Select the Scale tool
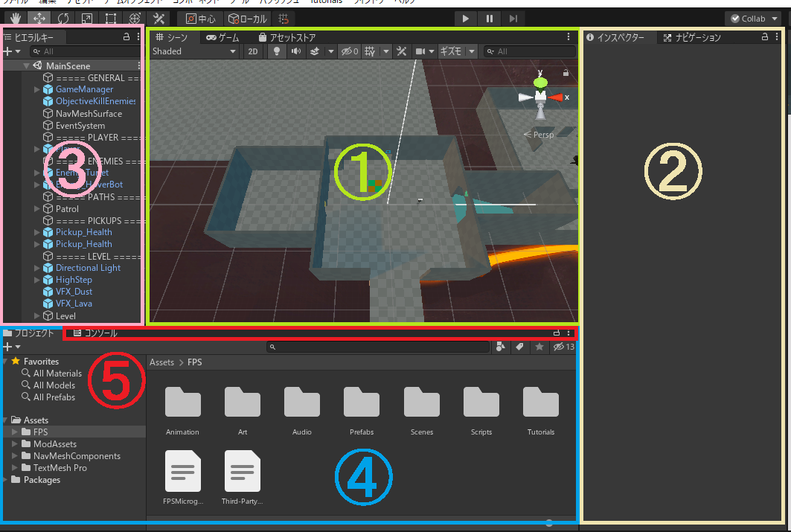Viewport: 791px width, 532px height. click(x=86, y=18)
